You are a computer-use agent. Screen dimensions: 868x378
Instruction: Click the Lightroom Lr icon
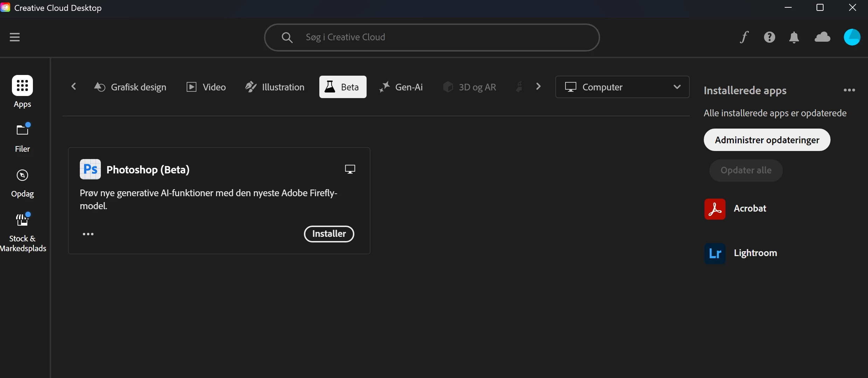pos(715,253)
